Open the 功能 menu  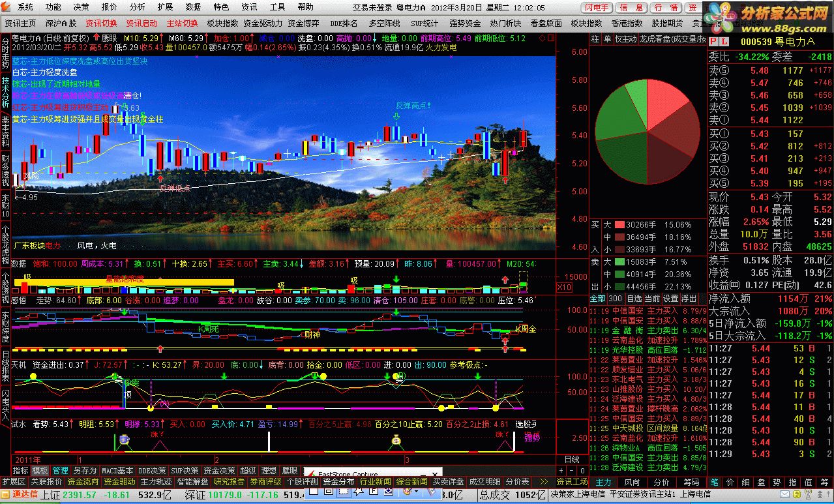coord(53,7)
